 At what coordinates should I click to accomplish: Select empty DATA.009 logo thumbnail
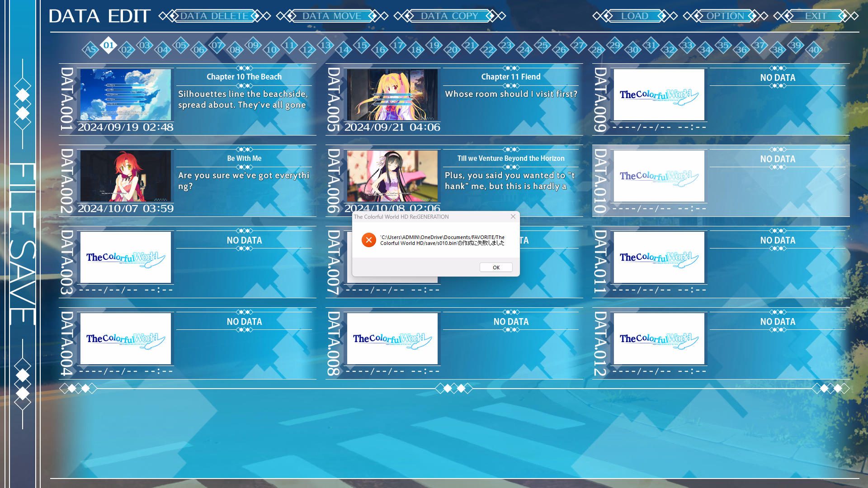tap(659, 94)
